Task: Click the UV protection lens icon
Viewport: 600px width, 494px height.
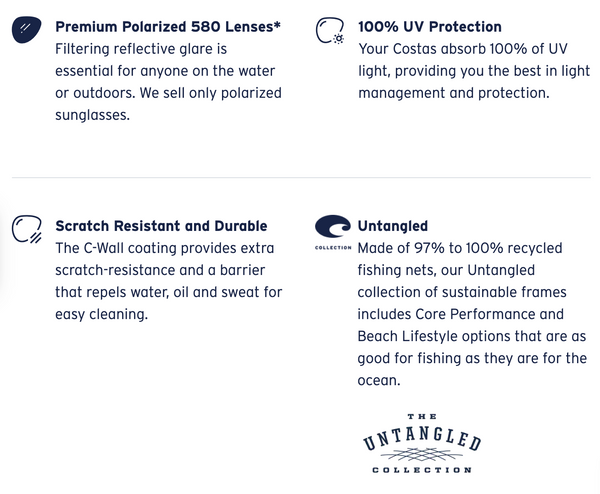Action: coord(328,31)
